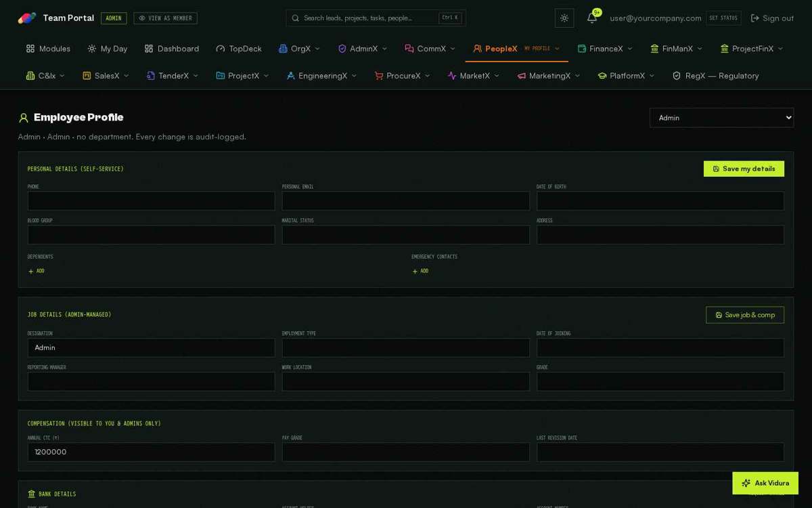Image resolution: width=812 pixels, height=508 pixels.
Task: Click the Modules grid icon
Action: coord(30,49)
